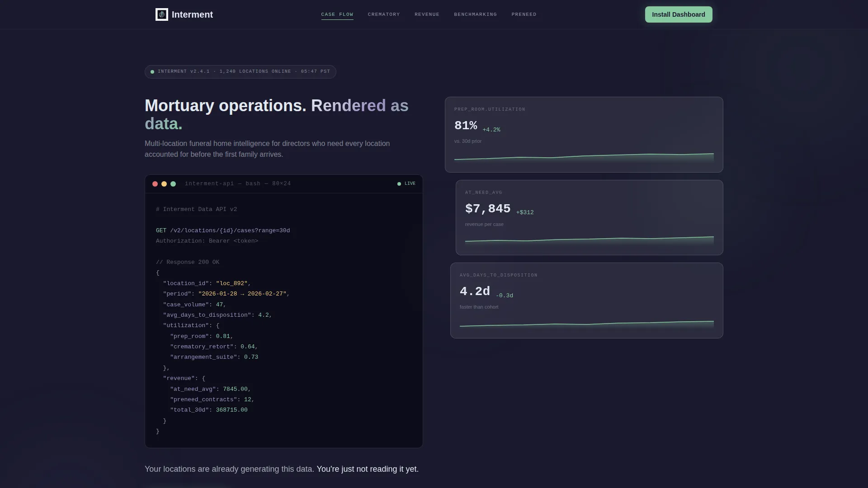Click the "loc_892" location id value
This screenshot has width=868, height=488.
tap(232, 283)
